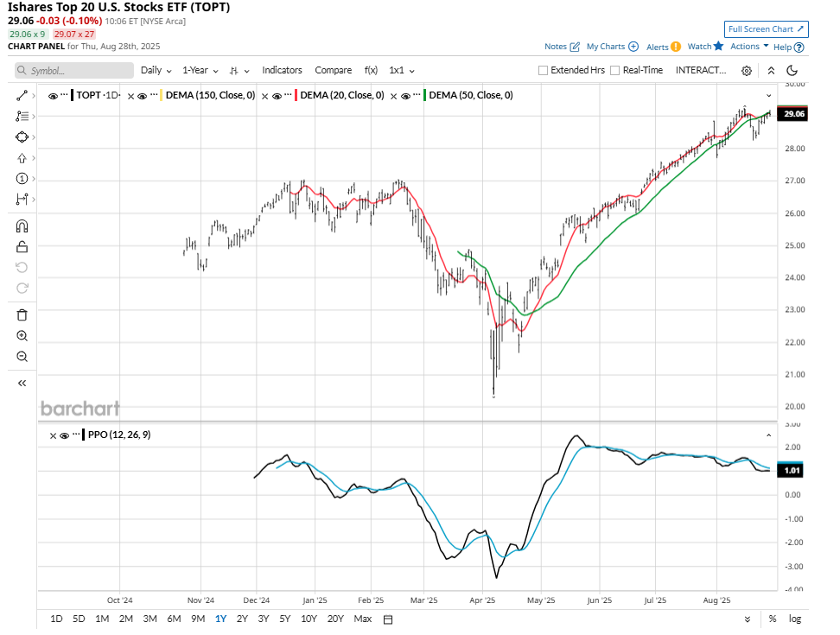Screen dimensions: 840x635
Task: Collapse the PPO panel caret
Action: pos(769,435)
